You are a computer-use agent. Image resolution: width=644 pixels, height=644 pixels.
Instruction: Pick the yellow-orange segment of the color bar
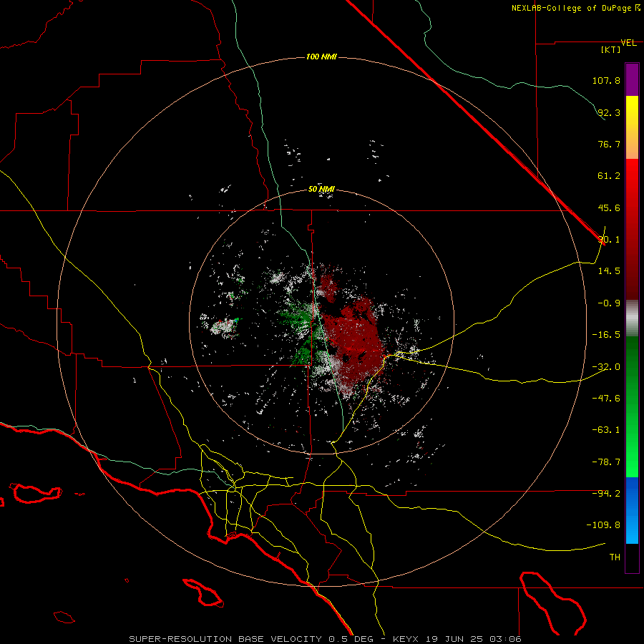click(x=632, y=127)
